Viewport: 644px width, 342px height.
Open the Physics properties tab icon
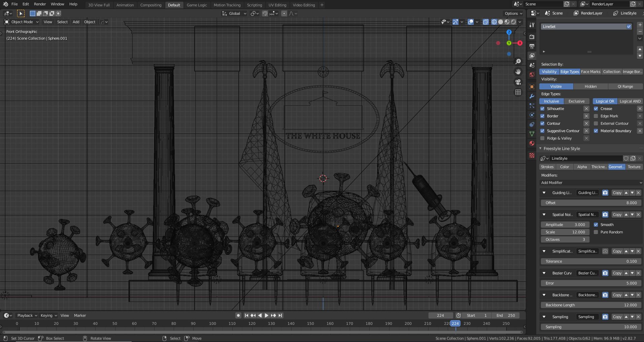532,115
